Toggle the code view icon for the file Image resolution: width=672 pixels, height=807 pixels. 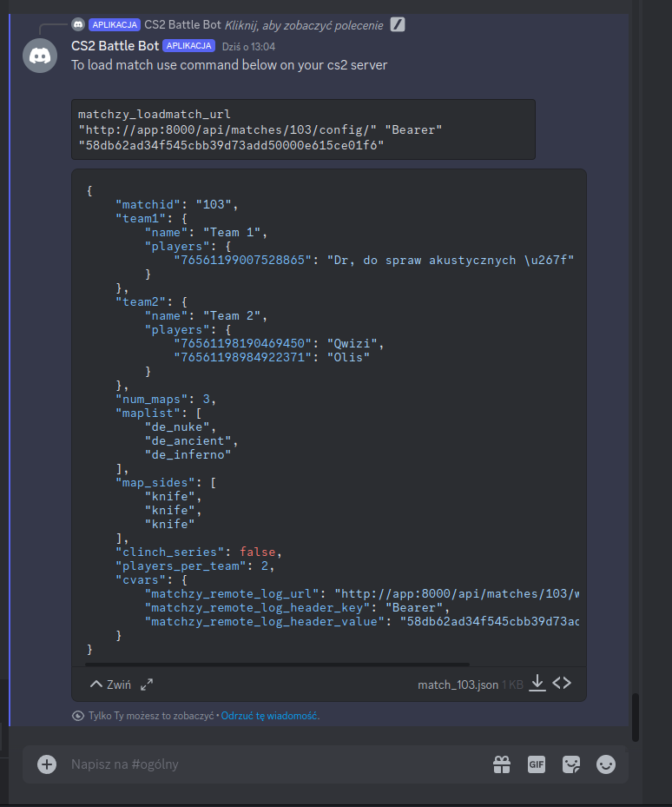coord(562,683)
